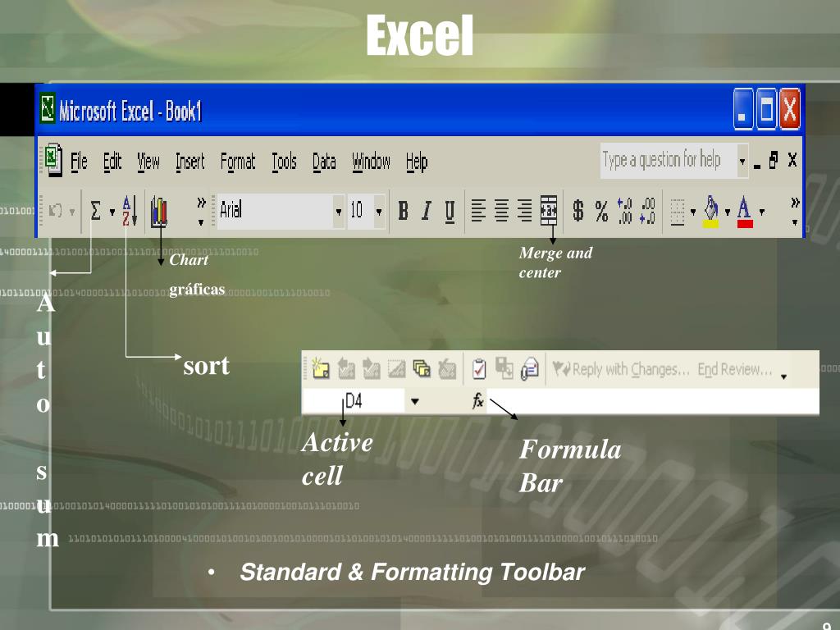Expand the font size 10 dropdown arrow
The height and width of the screenshot is (630, 840).
[379, 212]
